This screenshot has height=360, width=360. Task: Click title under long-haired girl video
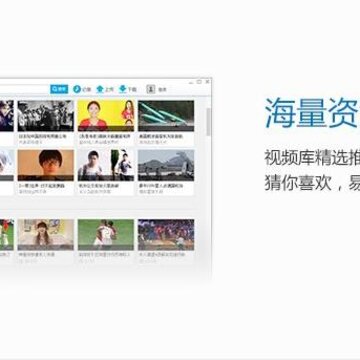click(37, 255)
